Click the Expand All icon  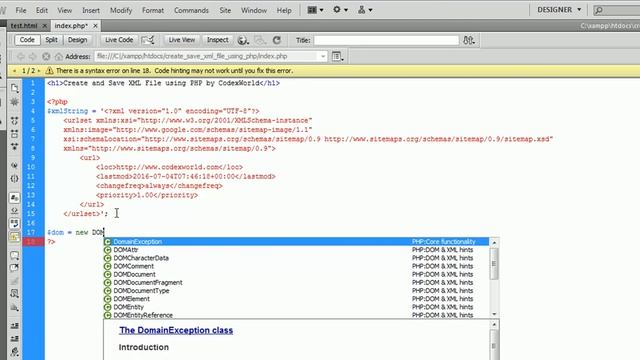[15, 146]
